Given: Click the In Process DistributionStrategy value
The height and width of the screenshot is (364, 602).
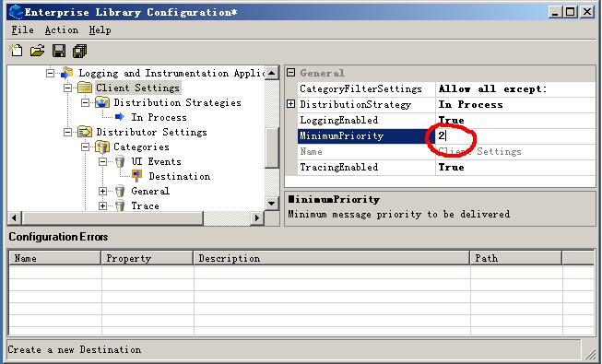Looking at the screenshot, I should (x=471, y=104).
